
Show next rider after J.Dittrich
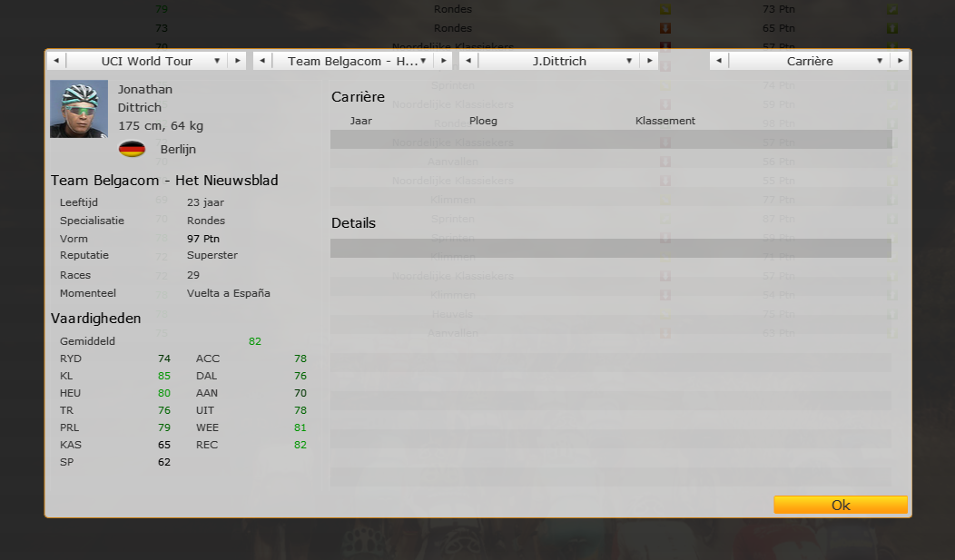(648, 61)
